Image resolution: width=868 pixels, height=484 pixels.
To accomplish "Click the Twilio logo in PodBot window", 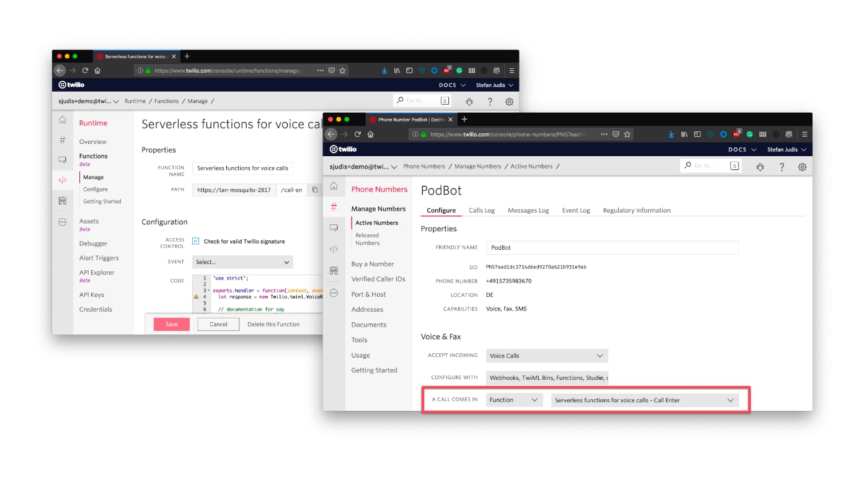I will [x=343, y=149].
